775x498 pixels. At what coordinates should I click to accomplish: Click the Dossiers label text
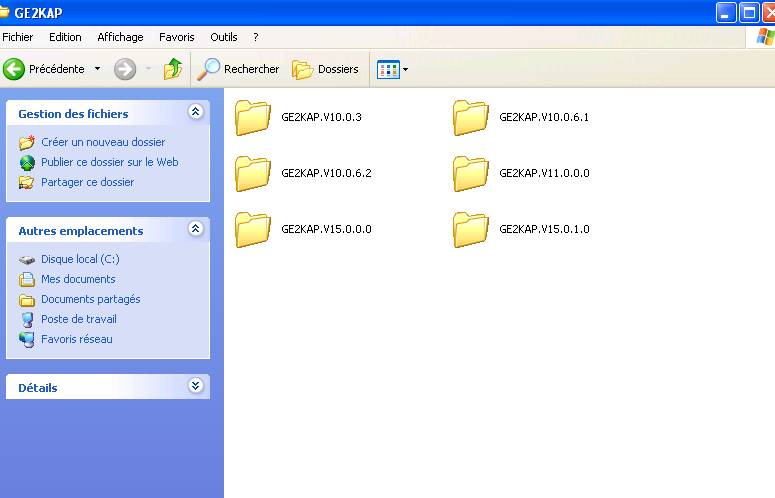(x=338, y=69)
